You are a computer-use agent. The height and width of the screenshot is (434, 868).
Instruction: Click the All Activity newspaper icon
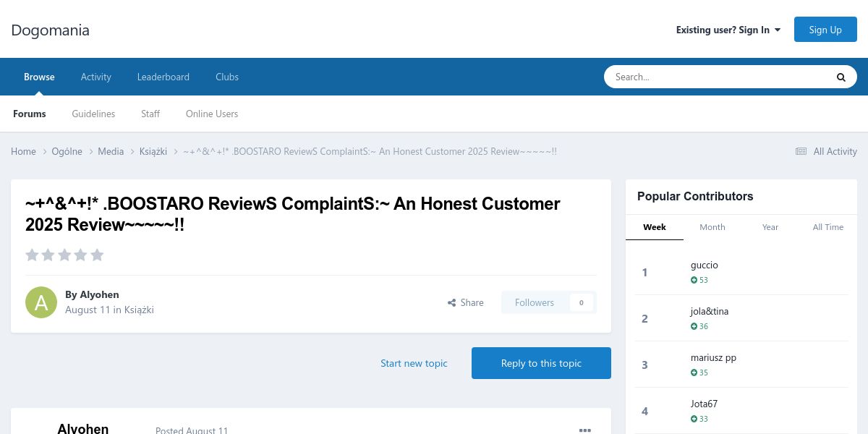[x=801, y=151]
